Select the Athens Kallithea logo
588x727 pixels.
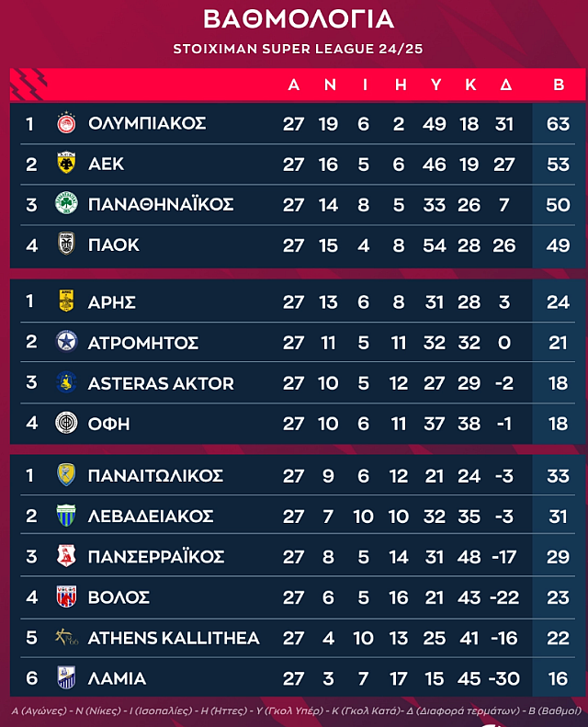67,637
